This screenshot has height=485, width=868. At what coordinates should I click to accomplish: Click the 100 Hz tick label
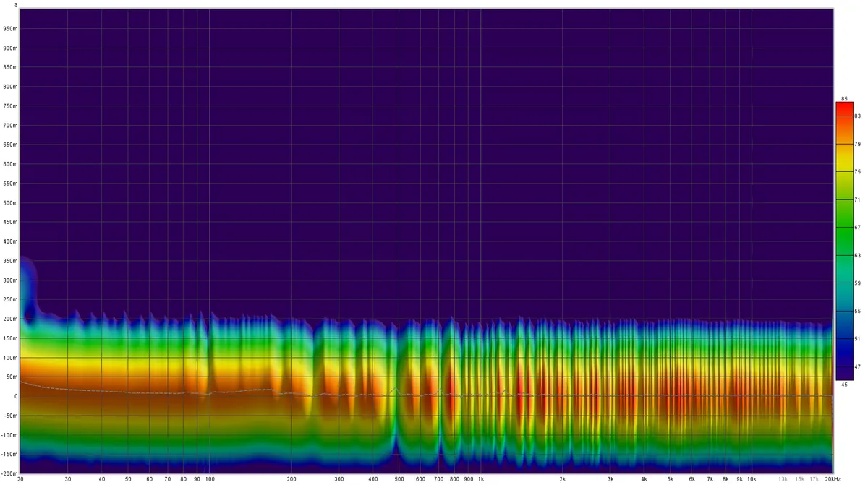tap(209, 479)
